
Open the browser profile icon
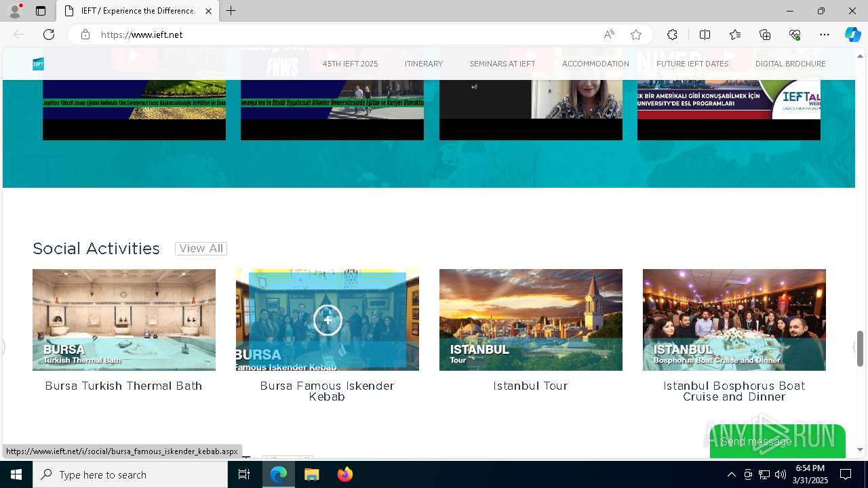(15, 11)
